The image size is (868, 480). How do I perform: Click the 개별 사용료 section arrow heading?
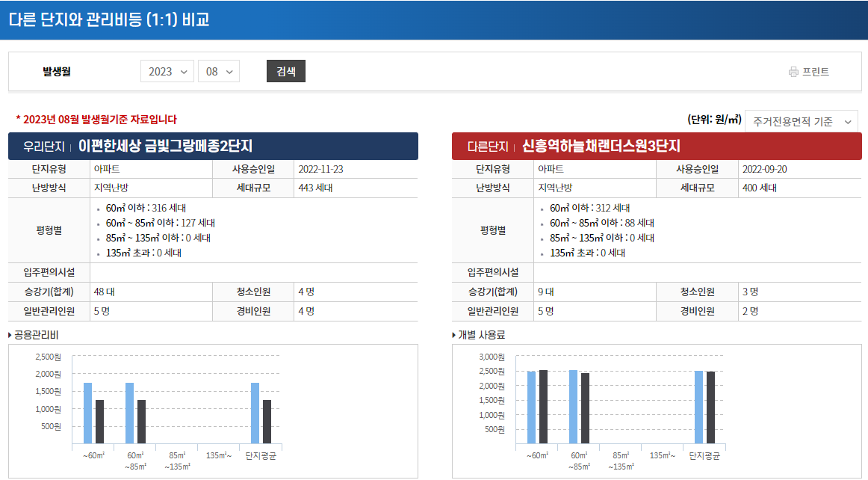coord(478,335)
